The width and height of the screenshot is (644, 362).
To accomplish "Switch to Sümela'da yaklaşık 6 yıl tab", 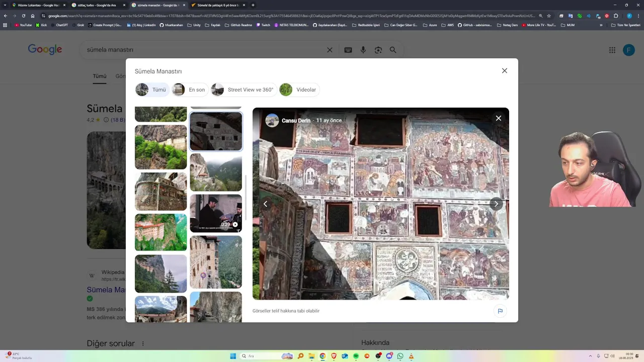I will click(218, 5).
